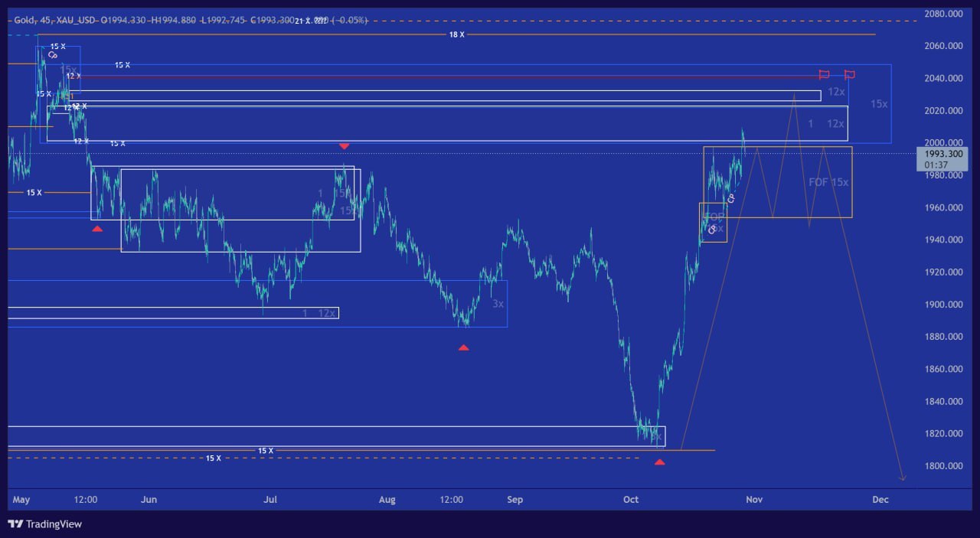This screenshot has width=980, height=538.
Task: Click the 2080.000 price axis label
Action: (x=943, y=14)
